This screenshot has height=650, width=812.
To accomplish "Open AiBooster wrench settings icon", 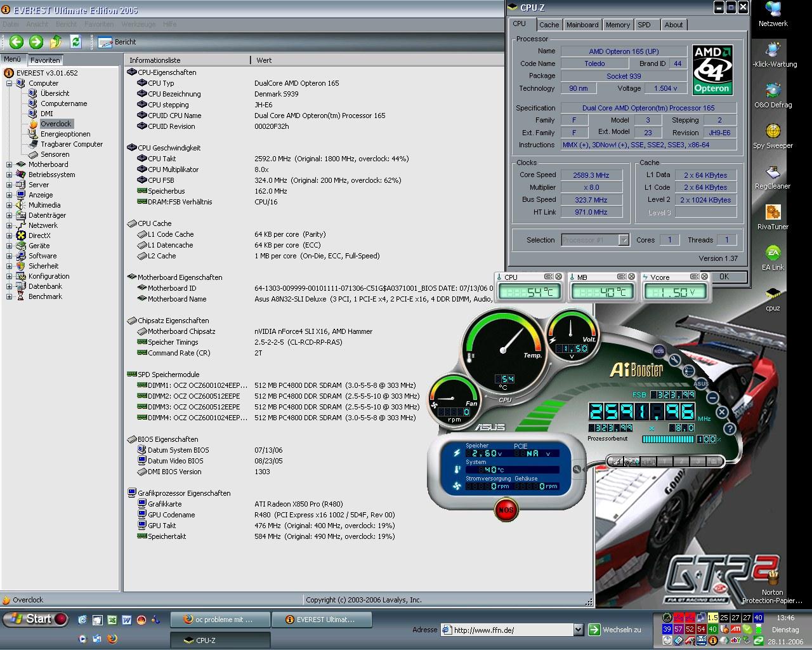I will click(x=674, y=360).
